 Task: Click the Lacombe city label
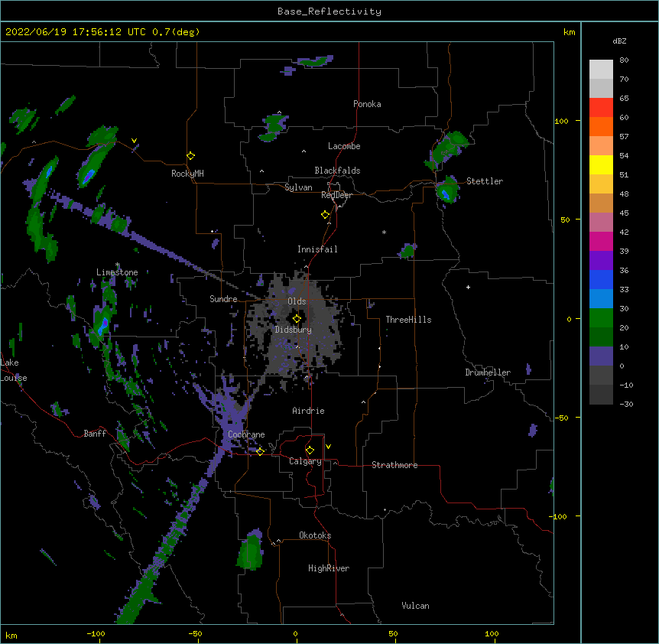(344, 146)
